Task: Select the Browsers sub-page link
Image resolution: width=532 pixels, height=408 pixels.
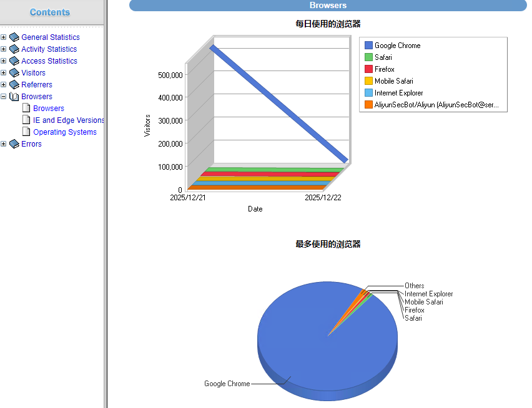Action: click(x=49, y=109)
